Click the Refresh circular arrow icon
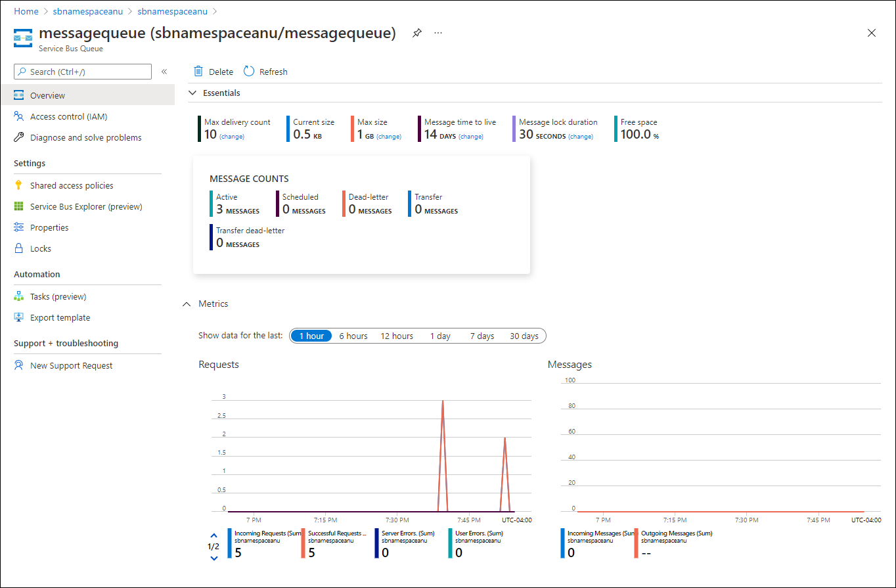896x588 pixels. click(249, 71)
